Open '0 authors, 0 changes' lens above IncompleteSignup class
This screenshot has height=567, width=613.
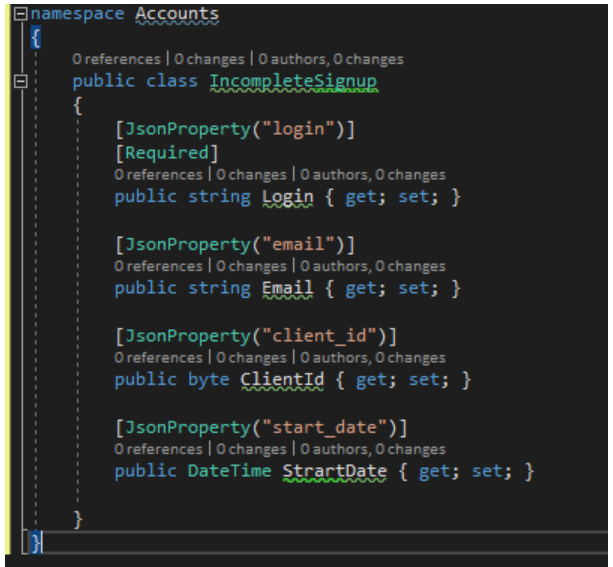[331, 59]
